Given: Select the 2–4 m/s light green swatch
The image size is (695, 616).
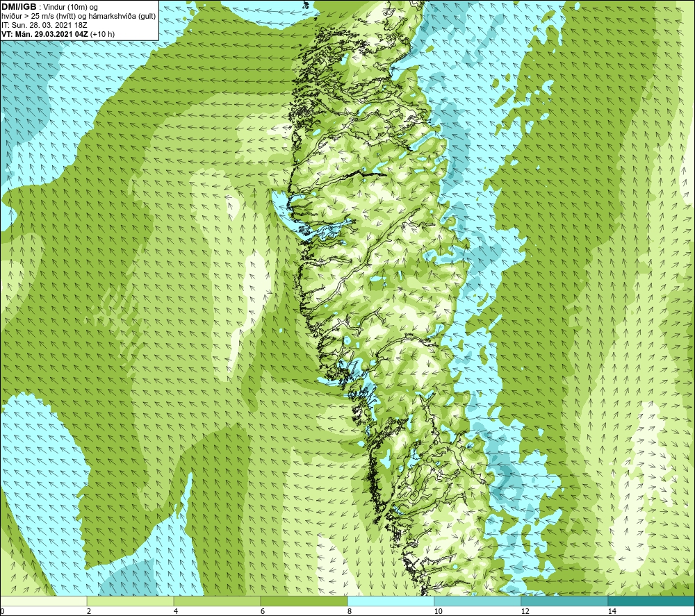Looking at the screenshot, I should 131,601.
